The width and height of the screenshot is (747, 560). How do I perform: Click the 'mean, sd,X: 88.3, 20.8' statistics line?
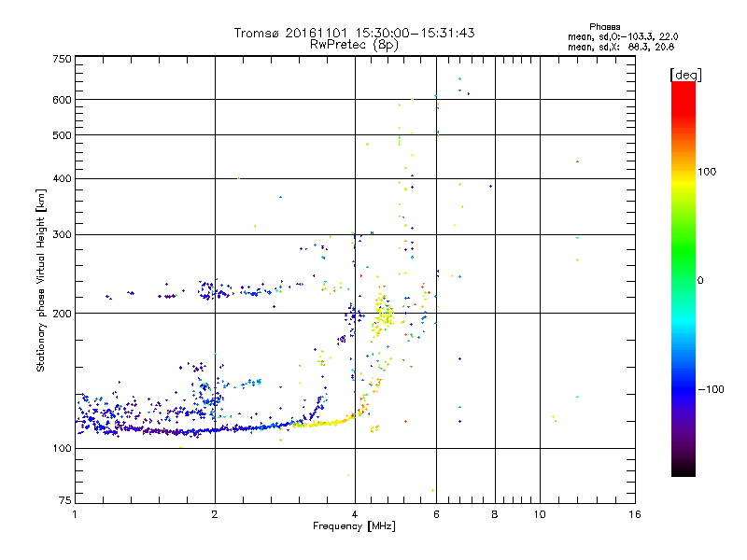click(621, 47)
